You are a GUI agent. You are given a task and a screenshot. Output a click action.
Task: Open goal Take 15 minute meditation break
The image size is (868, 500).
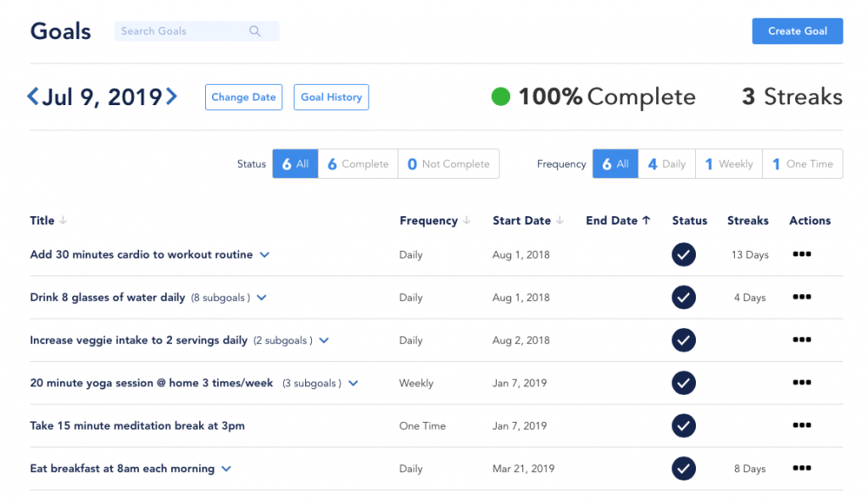[x=137, y=425]
